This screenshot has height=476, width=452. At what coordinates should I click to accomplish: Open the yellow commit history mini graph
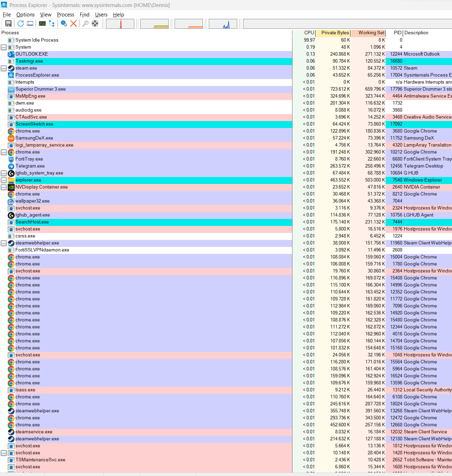154,24
